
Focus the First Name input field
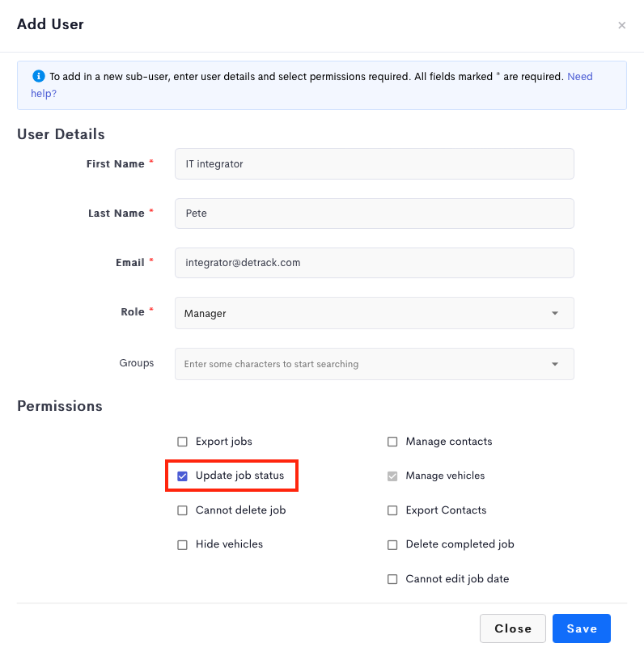tap(375, 163)
